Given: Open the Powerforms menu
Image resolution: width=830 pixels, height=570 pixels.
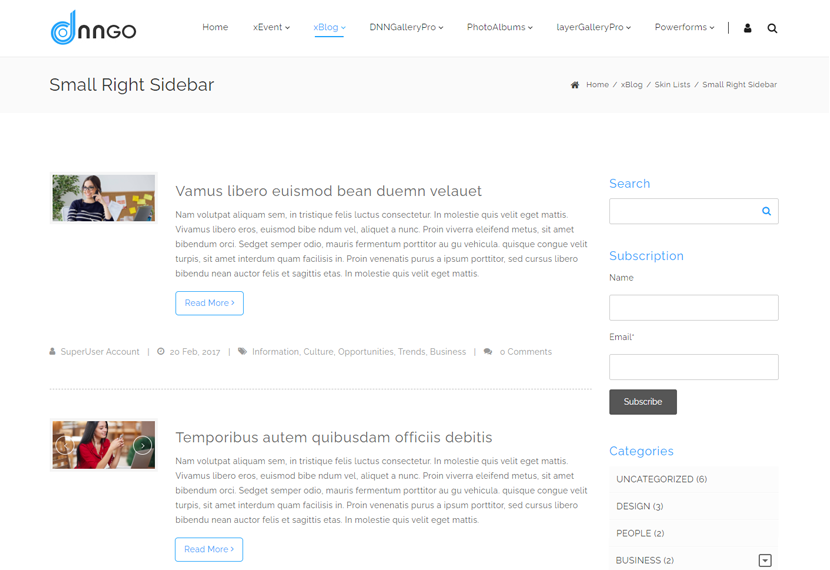Looking at the screenshot, I should pyautogui.click(x=684, y=28).
